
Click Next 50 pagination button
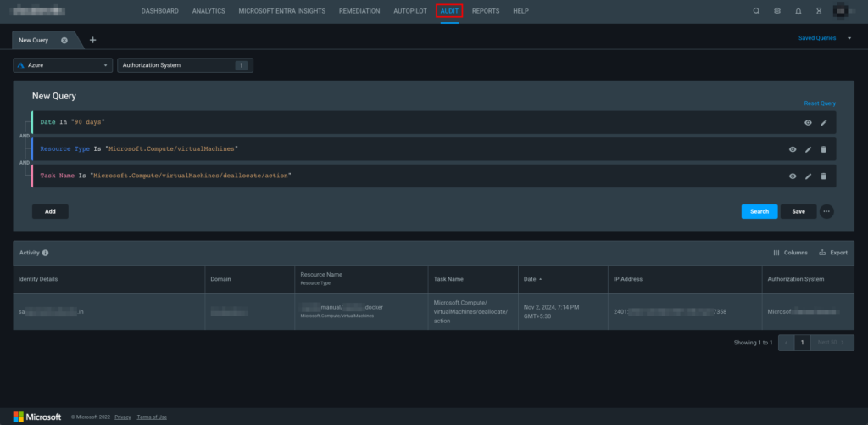point(832,343)
